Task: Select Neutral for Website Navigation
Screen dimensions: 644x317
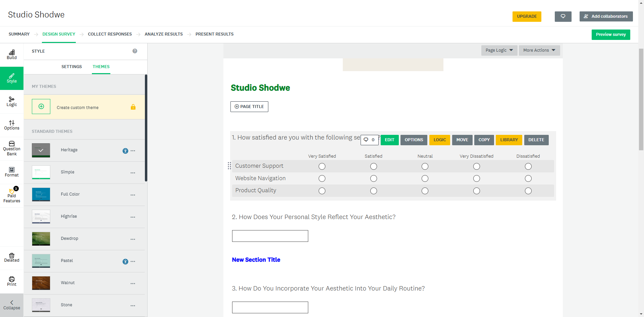Action: click(x=425, y=178)
